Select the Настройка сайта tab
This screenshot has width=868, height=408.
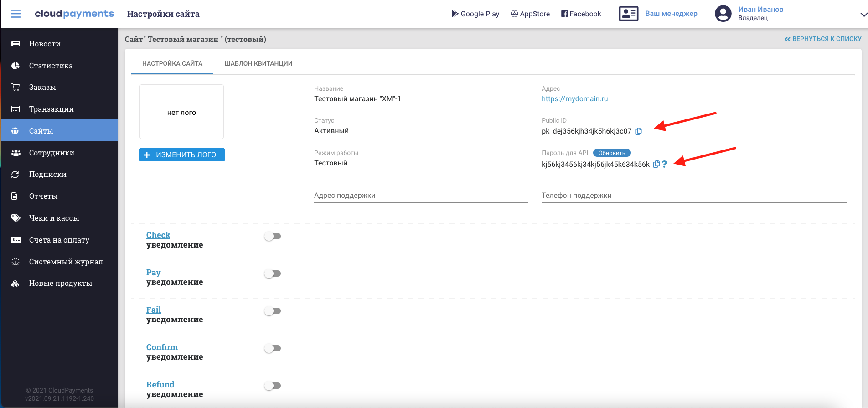point(172,63)
